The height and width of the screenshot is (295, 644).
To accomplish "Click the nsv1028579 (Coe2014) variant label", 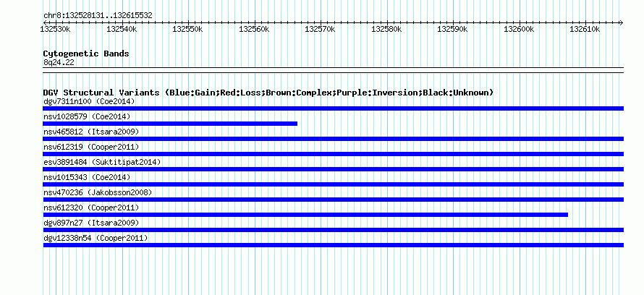I will [87, 116].
